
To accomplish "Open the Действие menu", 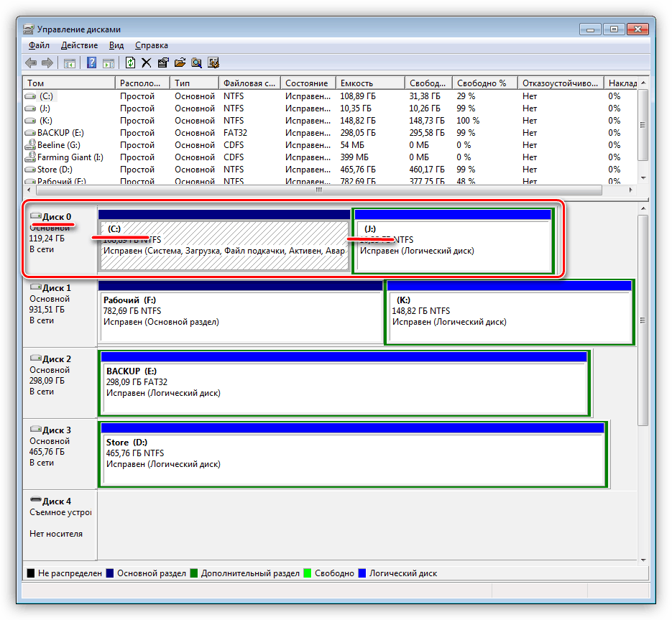I will pyautogui.click(x=79, y=45).
